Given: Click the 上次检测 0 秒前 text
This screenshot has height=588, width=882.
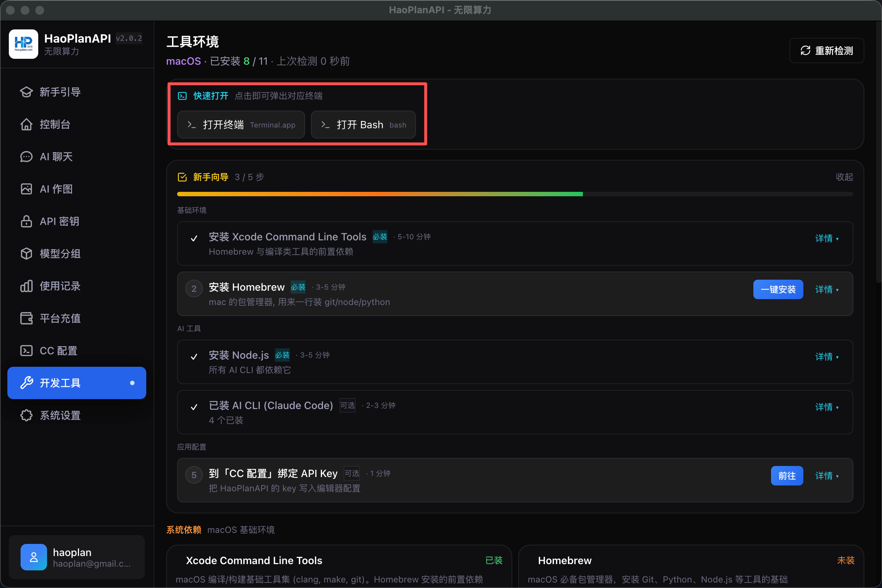Looking at the screenshot, I should tap(313, 61).
